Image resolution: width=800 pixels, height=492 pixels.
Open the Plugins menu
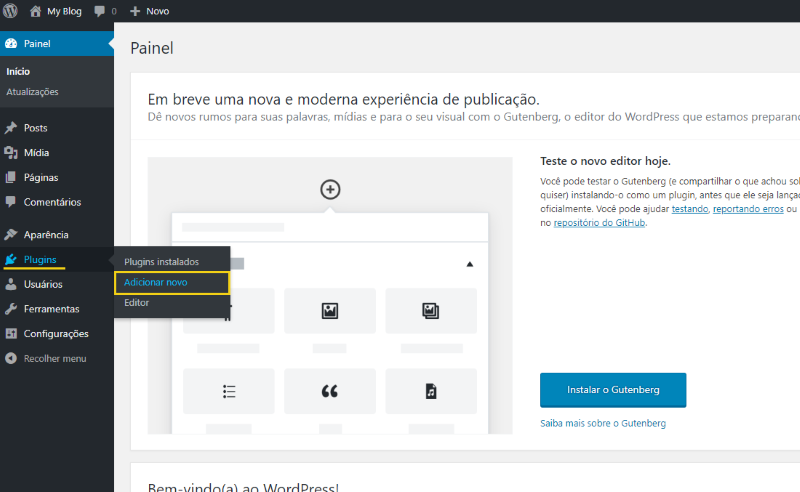click(40, 259)
